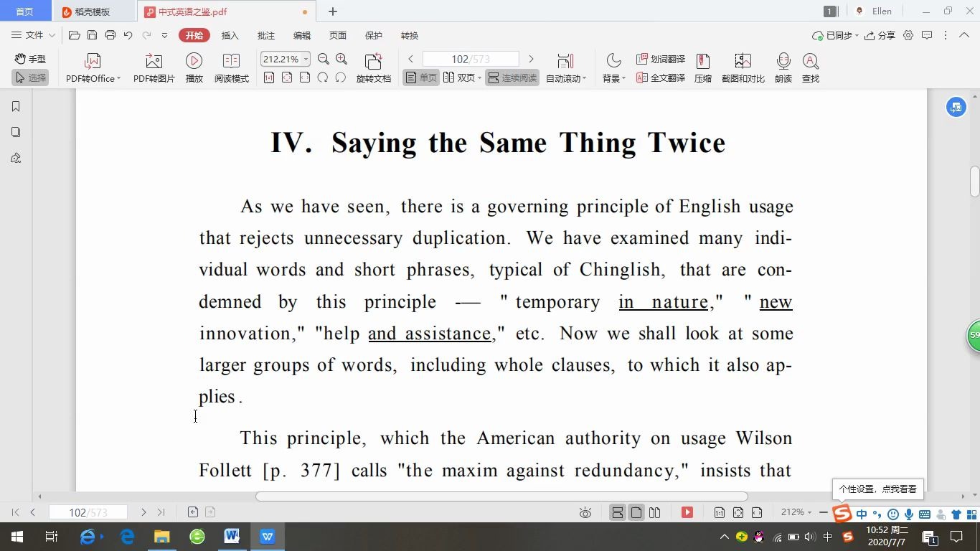Start presentation via red play button
The width and height of the screenshot is (980, 551).
(x=687, y=512)
